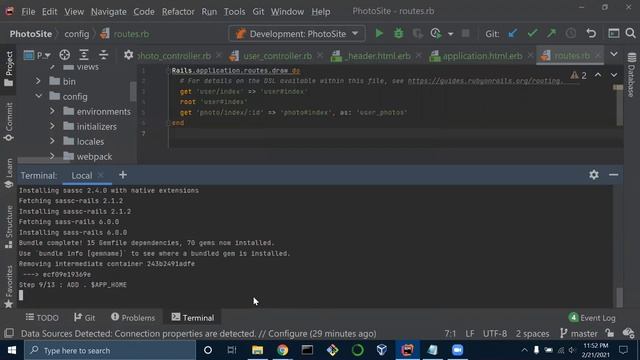Open the Database tool window
The width and height of the screenshot is (640, 360).
point(631,76)
